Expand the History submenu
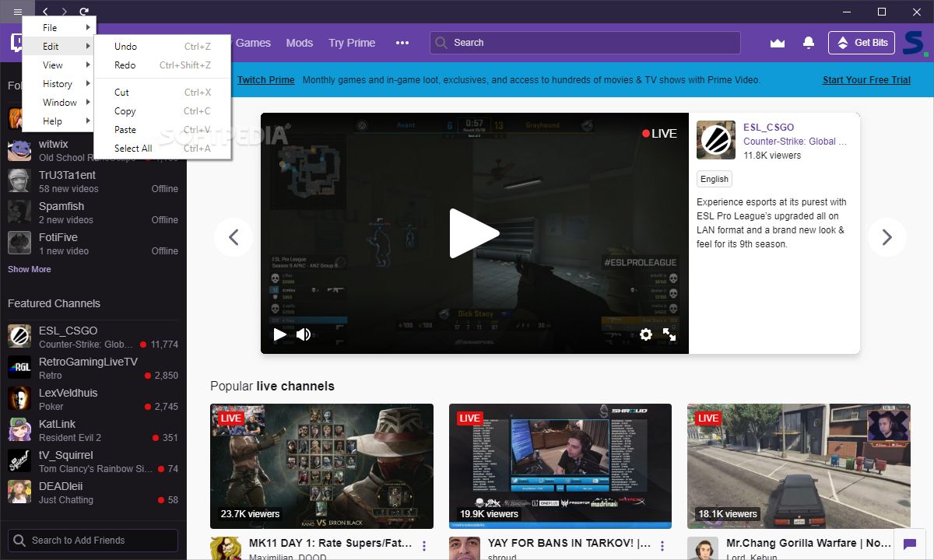Screen dimensions: 934x560 [x=59, y=84]
